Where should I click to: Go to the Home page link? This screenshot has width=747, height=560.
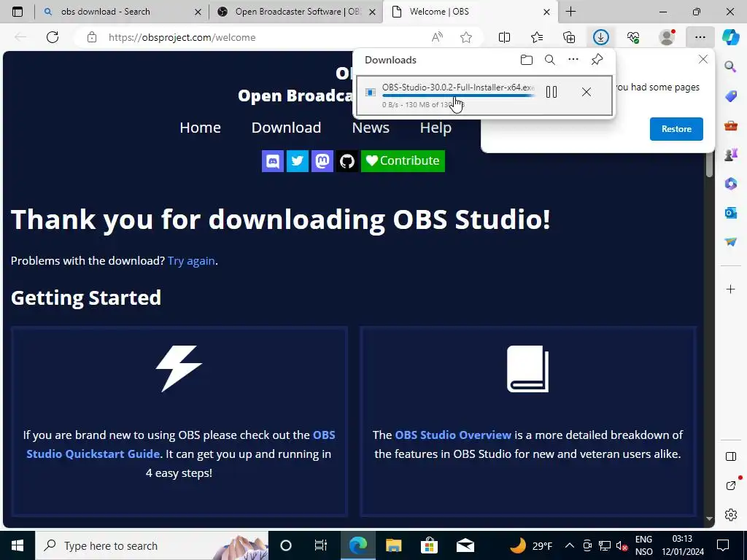pos(200,128)
